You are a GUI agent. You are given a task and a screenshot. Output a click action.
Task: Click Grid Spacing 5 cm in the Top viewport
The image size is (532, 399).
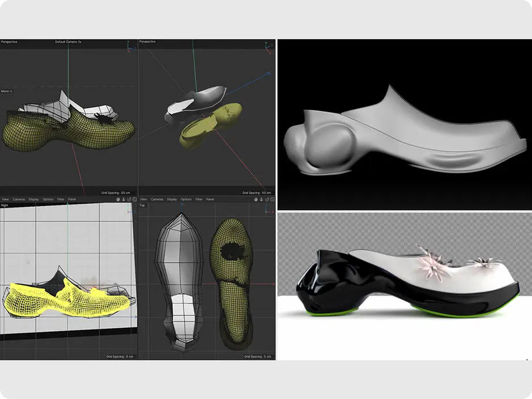pos(258,357)
